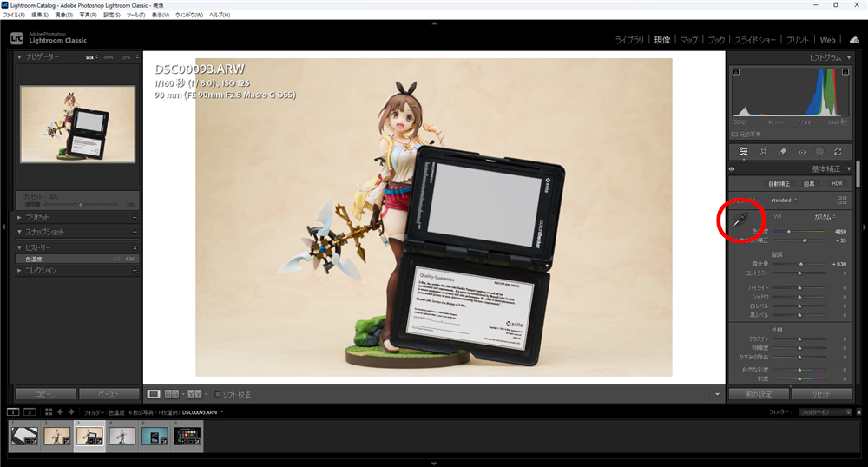
Task: Open the Masking tool icon
Action: click(819, 151)
